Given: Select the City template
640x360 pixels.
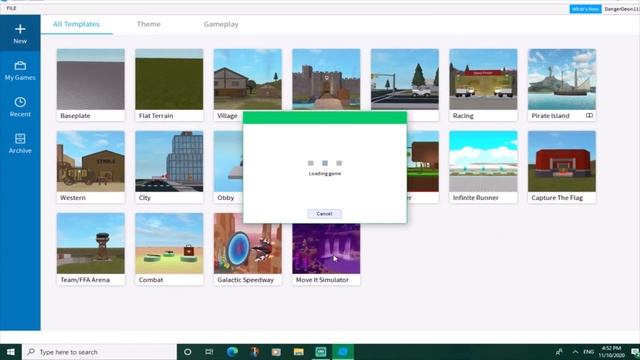Looking at the screenshot, I should click(169, 167).
